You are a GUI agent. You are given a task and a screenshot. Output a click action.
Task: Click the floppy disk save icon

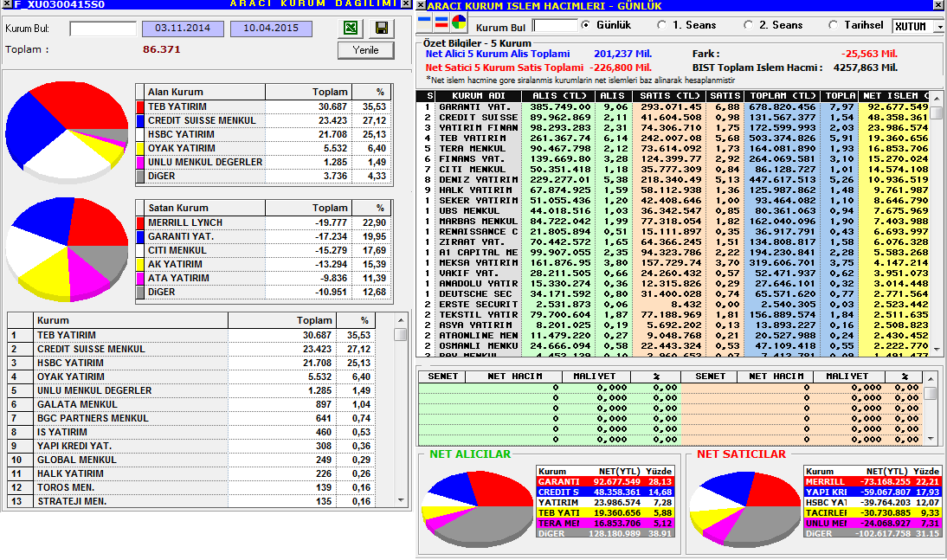pos(381,28)
